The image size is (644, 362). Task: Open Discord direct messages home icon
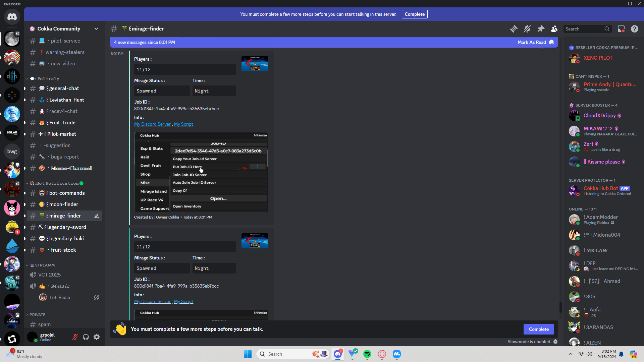click(x=12, y=17)
